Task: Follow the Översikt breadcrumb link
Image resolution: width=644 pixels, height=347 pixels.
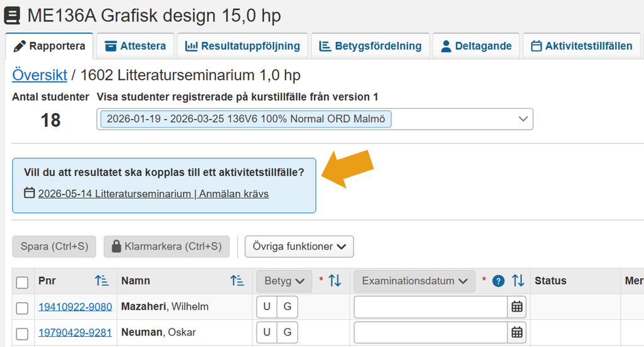Action: [40, 75]
